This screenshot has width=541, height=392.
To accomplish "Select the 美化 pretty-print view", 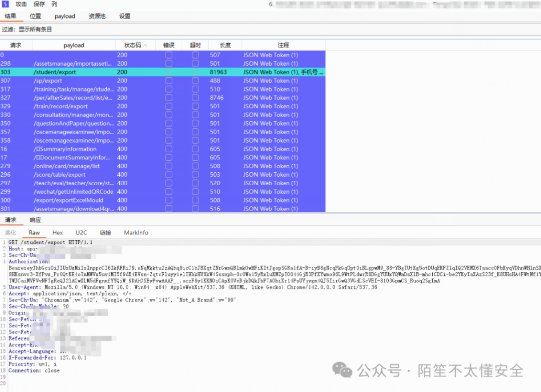I will (x=11, y=232).
